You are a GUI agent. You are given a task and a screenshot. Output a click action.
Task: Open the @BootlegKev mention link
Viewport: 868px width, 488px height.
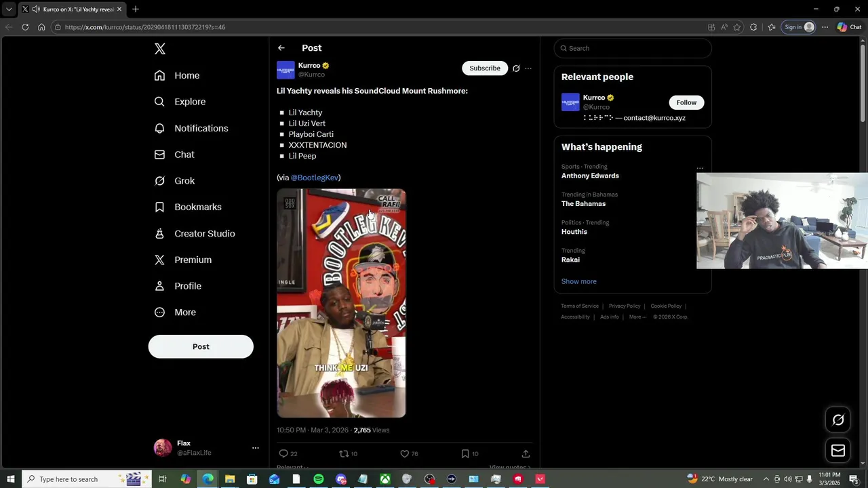pos(315,178)
